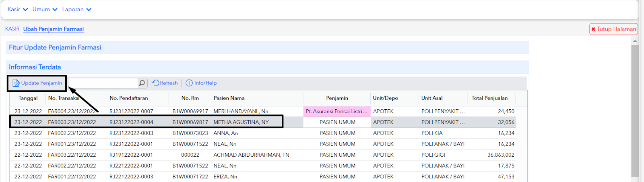Click the vertical scrollbar up arrow
The image size is (644, 182).
[x=635, y=41]
